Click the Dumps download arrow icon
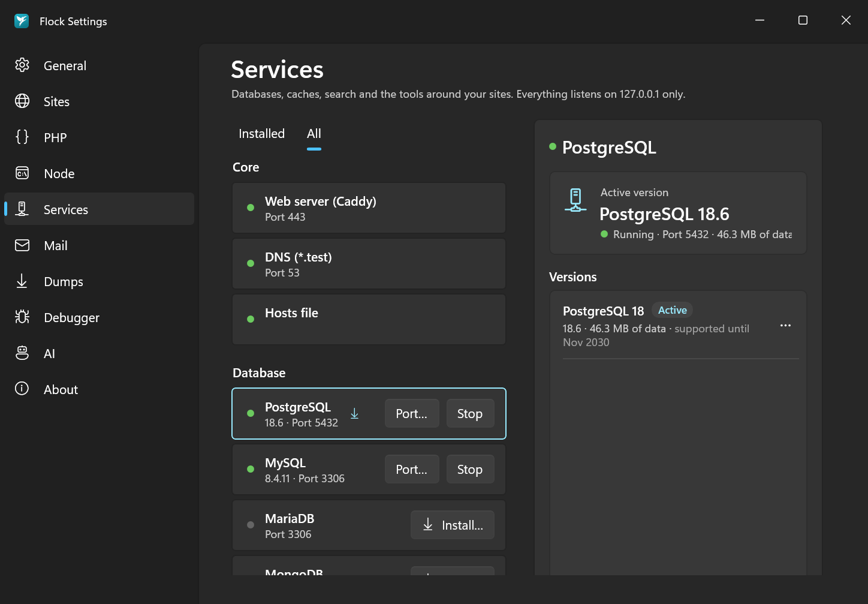The image size is (868, 604). tap(22, 281)
